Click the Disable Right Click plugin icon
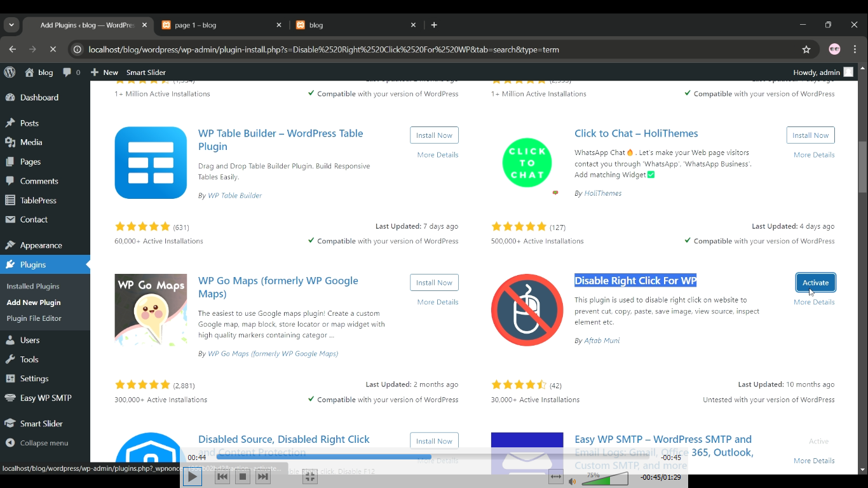The width and height of the screenshot is (868, 488). tap(527, 310)
